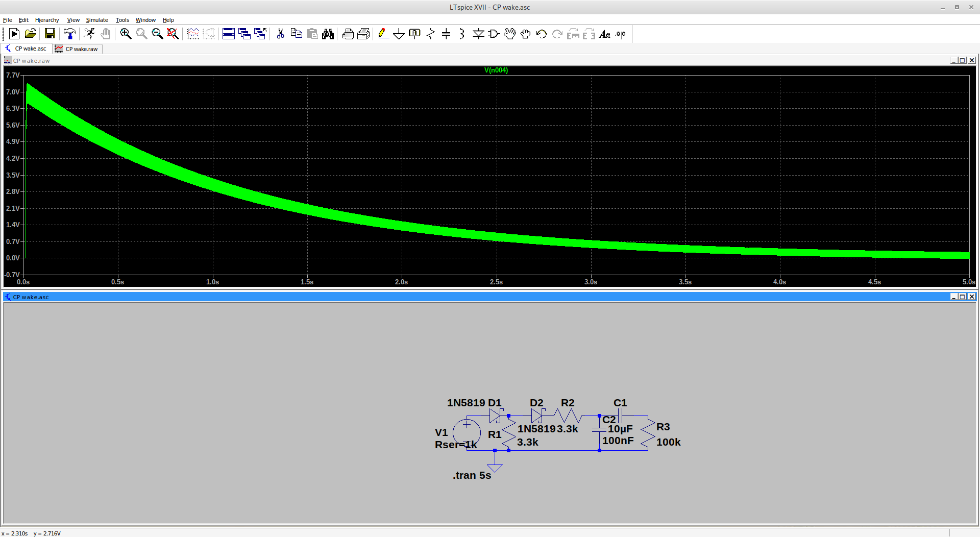Open the Simulate menu

pyautogui.click(x=97, y=20)
